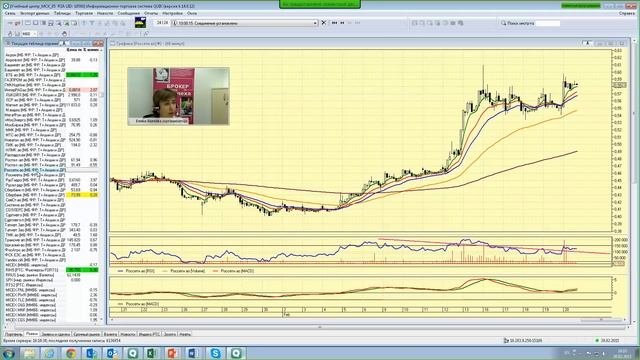
Task: Switch to the Нефть tab
Action: click(185, 334)
